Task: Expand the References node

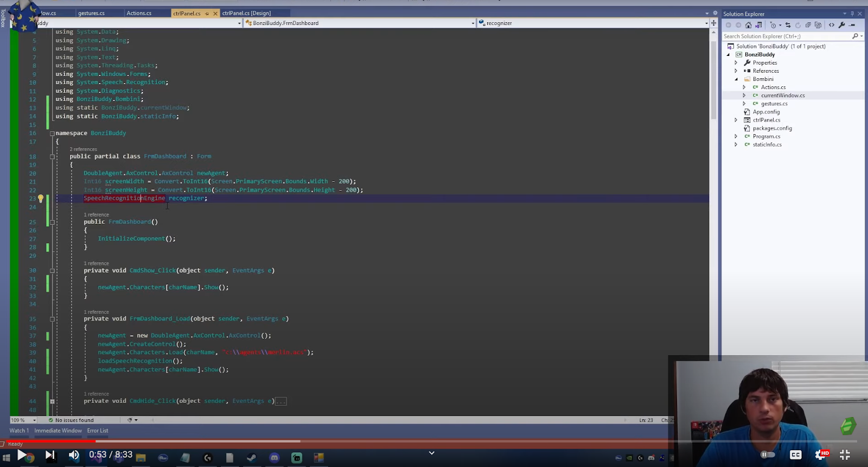Action: point(736,71)
